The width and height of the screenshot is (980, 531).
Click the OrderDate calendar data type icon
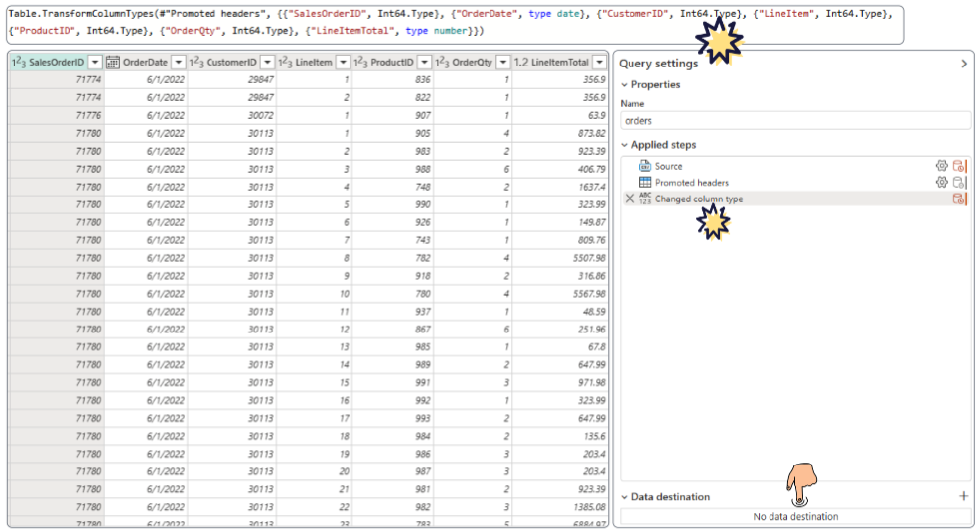pyautogui.click(x=113, y=62)
